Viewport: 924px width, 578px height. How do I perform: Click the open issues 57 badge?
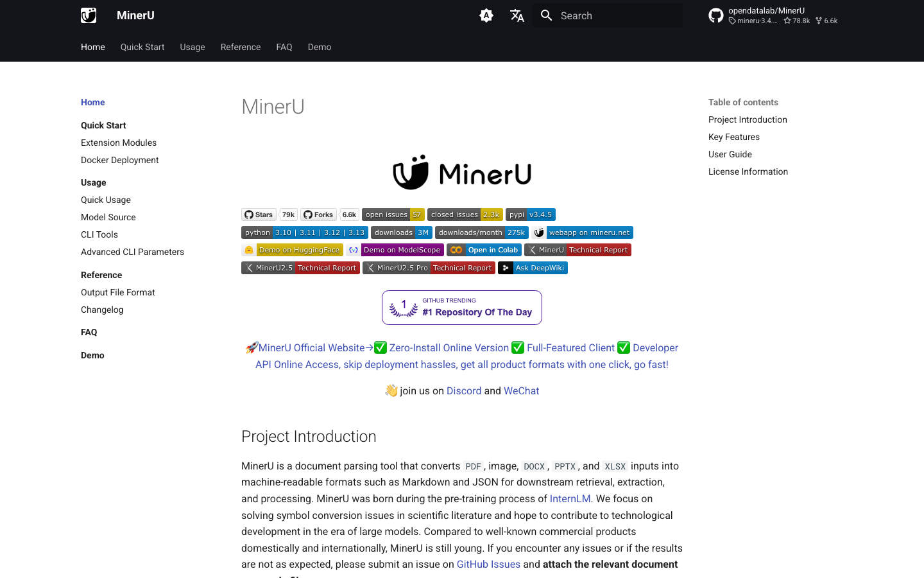click(393, 215)
